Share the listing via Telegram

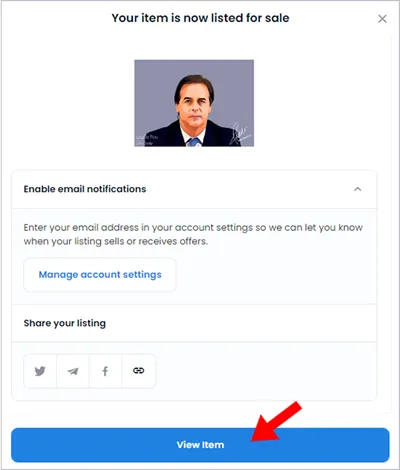[x=73, y=371]
